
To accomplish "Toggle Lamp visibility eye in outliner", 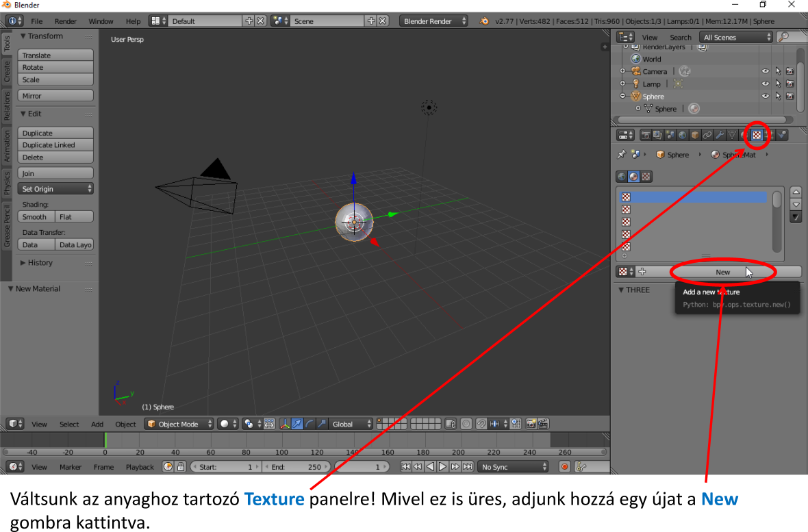I will pos(766,84).
